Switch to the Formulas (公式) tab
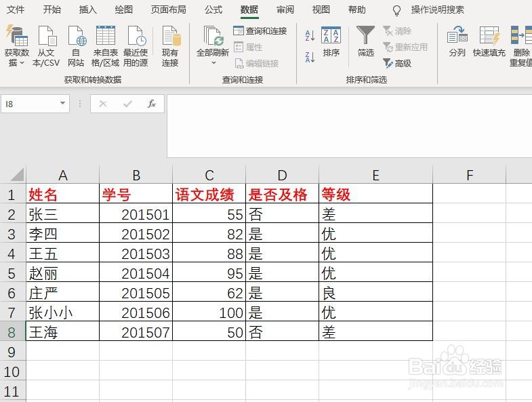This screenshot has width=532, height=402. click(213, 9)
